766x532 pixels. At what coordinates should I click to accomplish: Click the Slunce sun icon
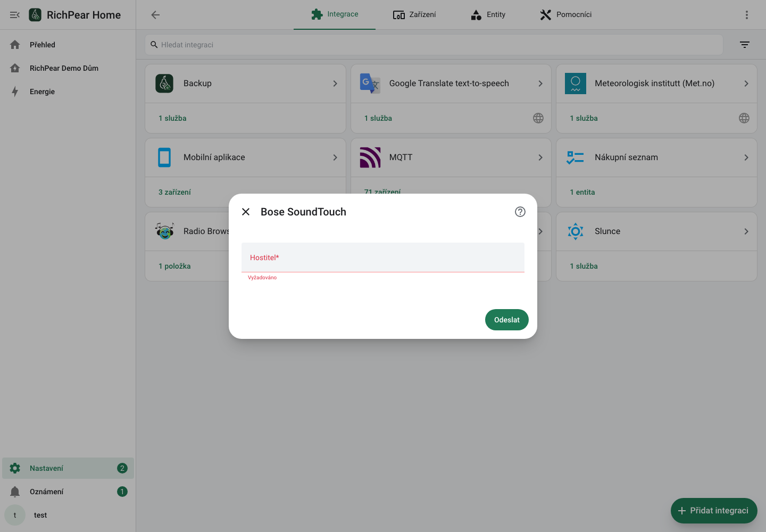[576, 231]
